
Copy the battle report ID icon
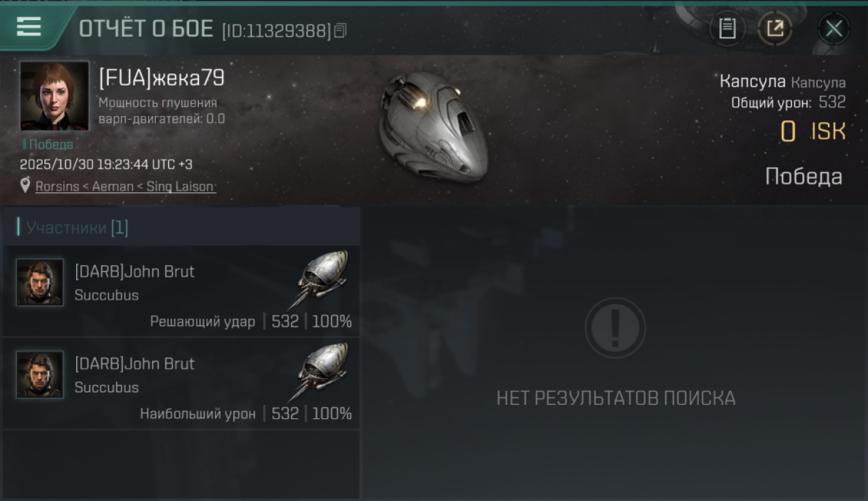341,31
